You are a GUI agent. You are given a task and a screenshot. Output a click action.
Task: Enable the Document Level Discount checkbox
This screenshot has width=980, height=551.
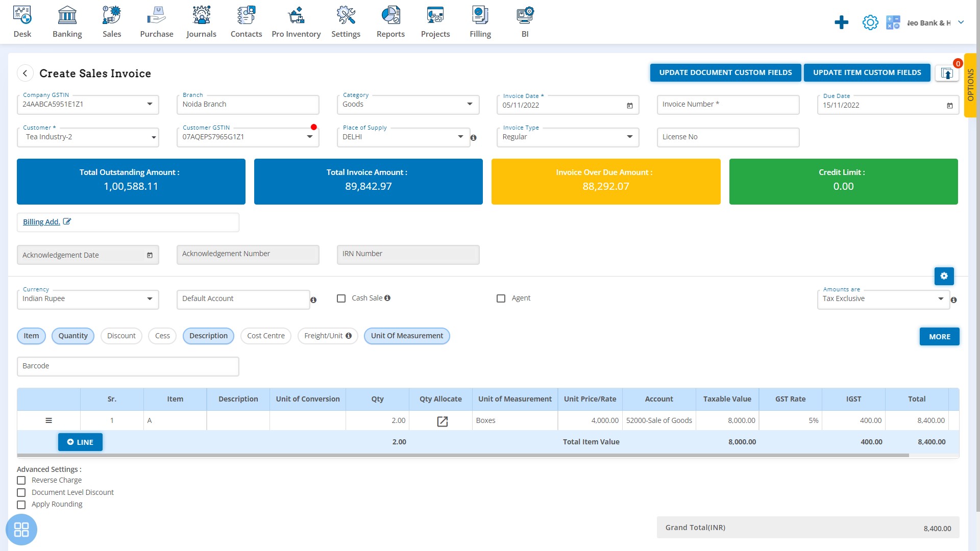click(x=21, y=492)
